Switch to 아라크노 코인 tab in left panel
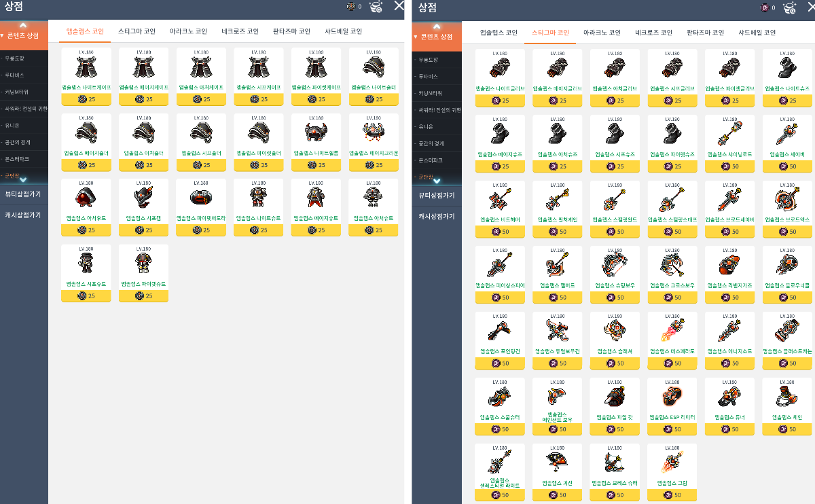Screen dimensions: 815x504 [x=188, y=31]
